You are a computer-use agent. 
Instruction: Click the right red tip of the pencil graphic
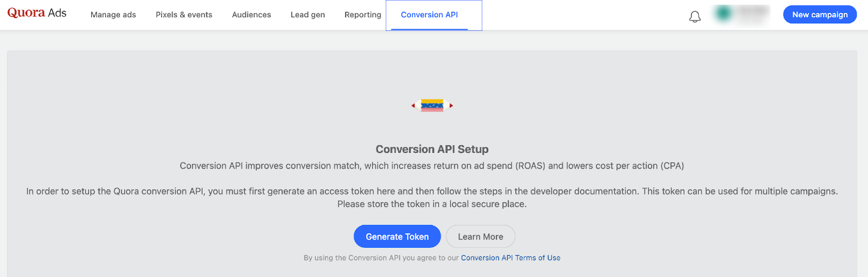[x=451, y=106]
